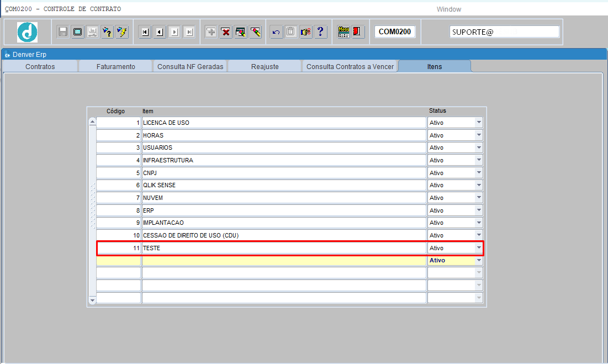Open Consulta NF Geradas tab
Screen dimensions: 608x364
coord(190,67)
